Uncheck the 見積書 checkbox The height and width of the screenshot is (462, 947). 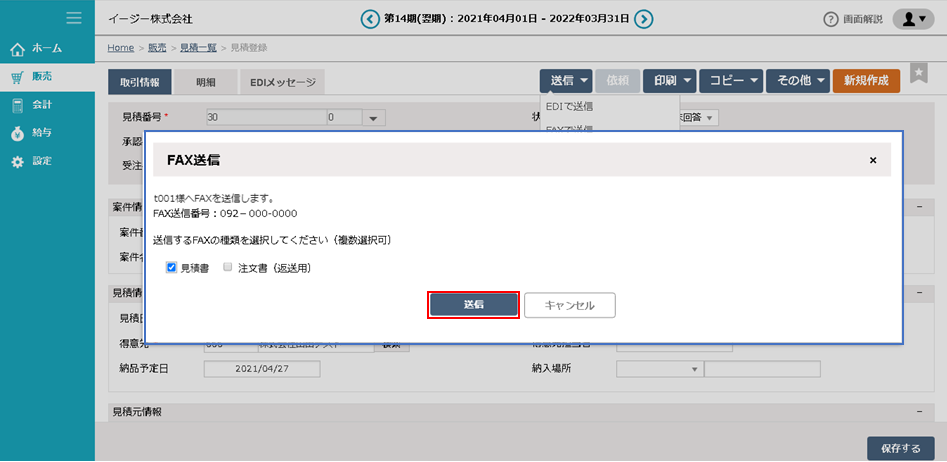[172, 268]
